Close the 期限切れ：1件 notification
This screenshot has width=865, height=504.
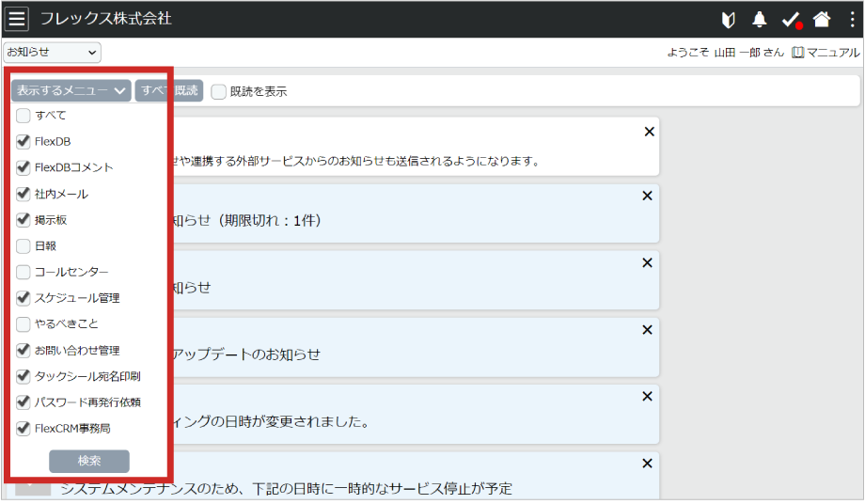click(x=647, y=196)
